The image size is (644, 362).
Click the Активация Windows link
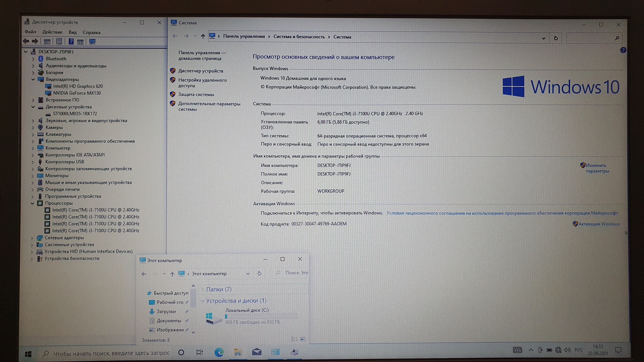(599, 224)
